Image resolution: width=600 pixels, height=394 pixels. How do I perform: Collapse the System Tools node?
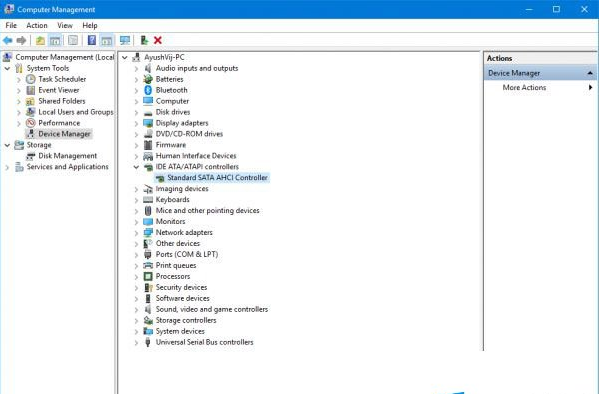point(7,68)
